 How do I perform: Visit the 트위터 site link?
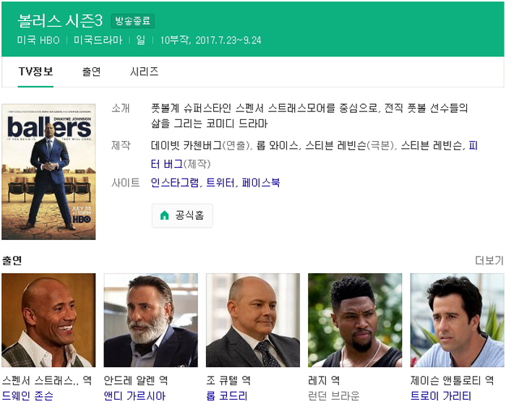click(220, 183)
